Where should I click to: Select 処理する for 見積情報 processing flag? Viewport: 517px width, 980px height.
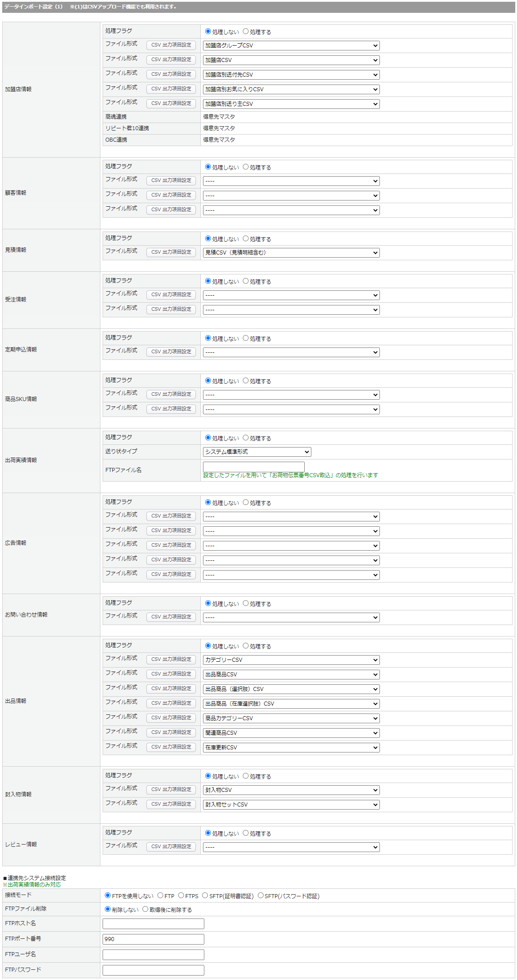[x=245, y=239]
